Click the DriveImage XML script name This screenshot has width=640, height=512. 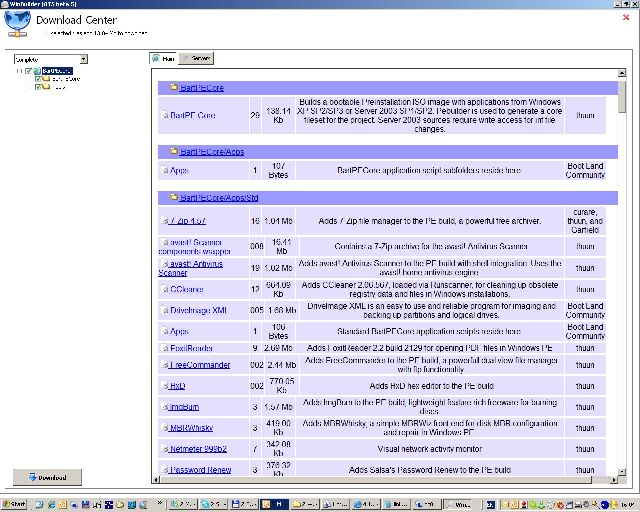coord(198,310)
